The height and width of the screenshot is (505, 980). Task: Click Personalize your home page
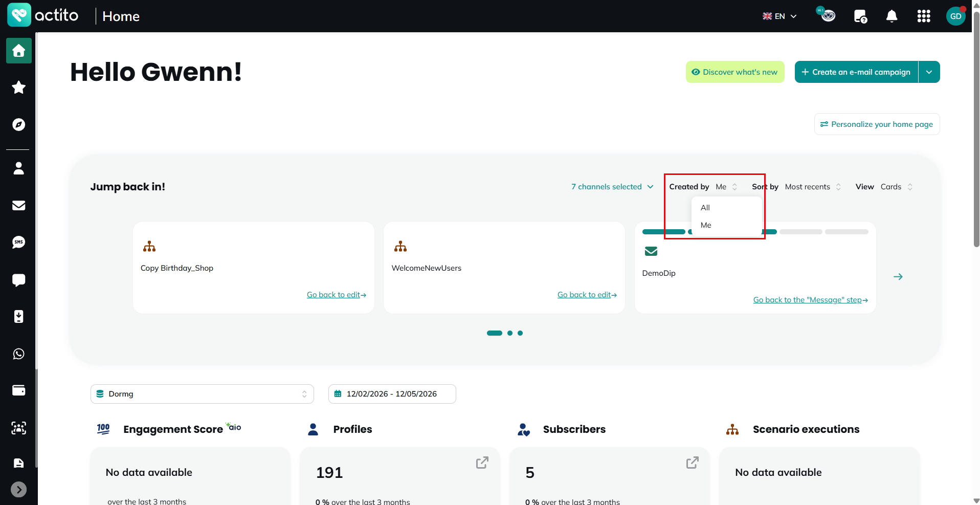click(x=877, y=124)
